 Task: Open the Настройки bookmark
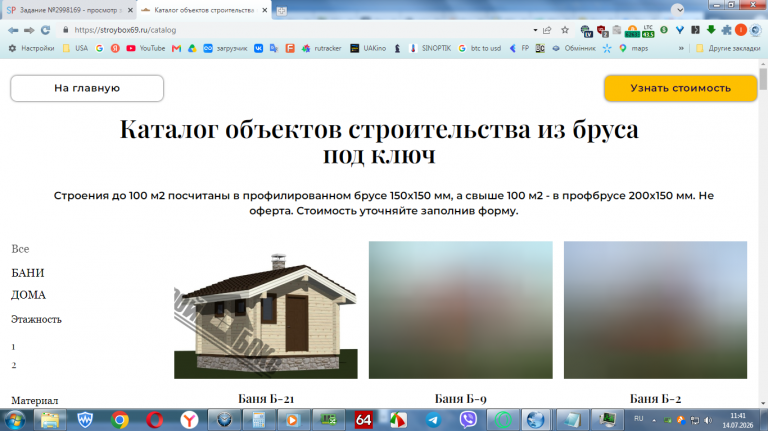coord(31,48)
